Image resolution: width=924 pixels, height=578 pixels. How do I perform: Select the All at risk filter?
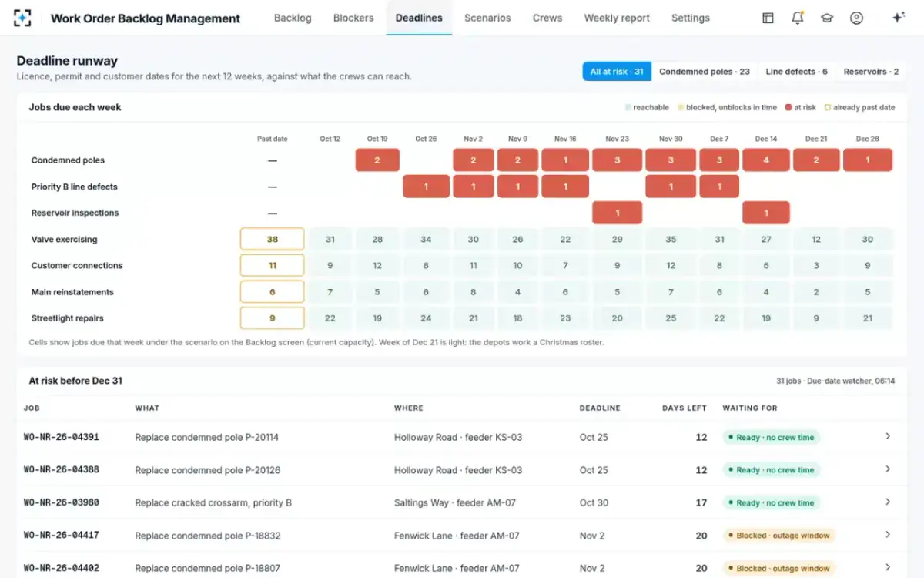[x=617, y=72]
